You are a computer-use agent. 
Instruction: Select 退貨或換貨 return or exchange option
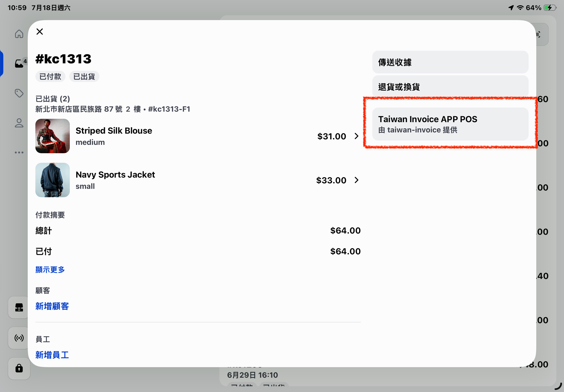pos(450,87)
